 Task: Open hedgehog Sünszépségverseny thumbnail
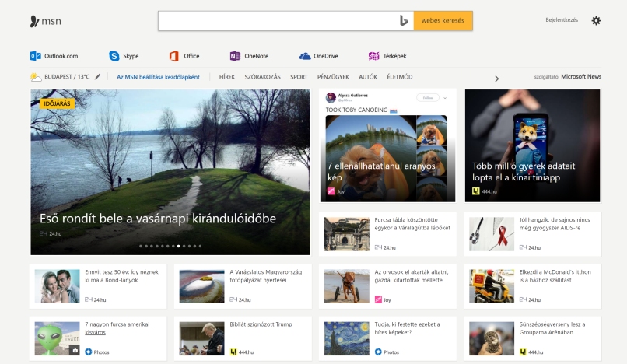pos(492,339)
